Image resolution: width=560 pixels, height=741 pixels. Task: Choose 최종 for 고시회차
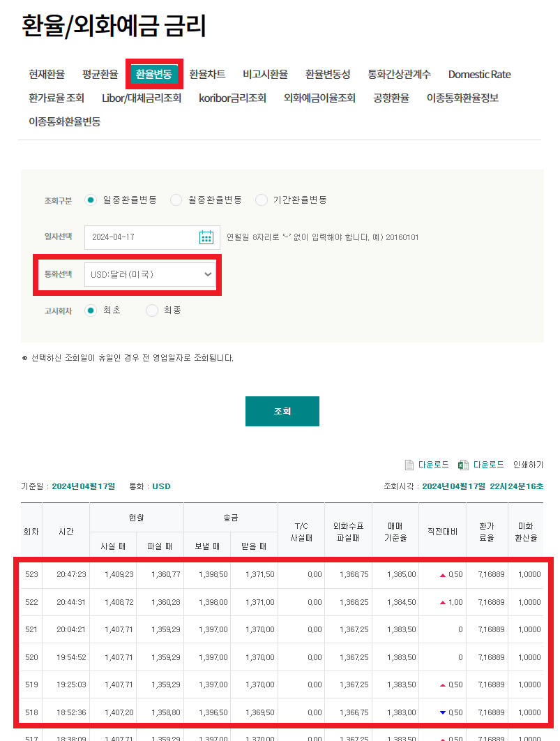tap(152, 310)
